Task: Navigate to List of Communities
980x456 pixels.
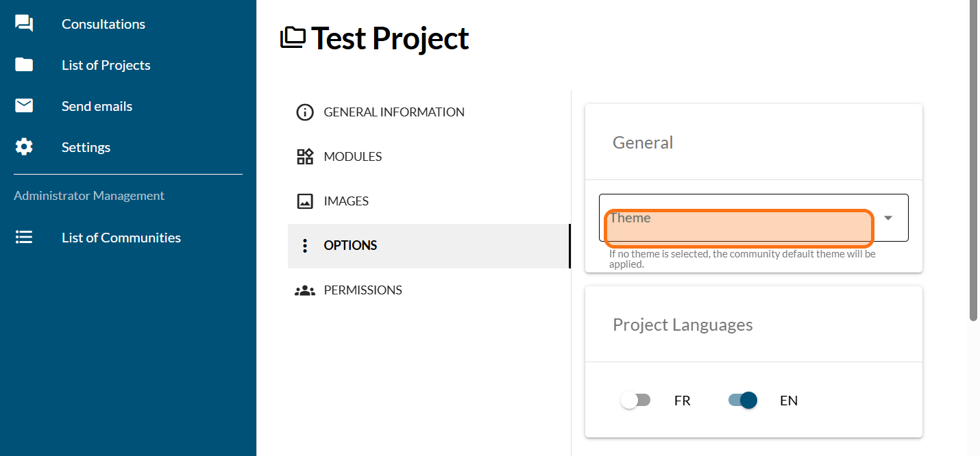Action: pyautogui.click(x=121, y=238)
